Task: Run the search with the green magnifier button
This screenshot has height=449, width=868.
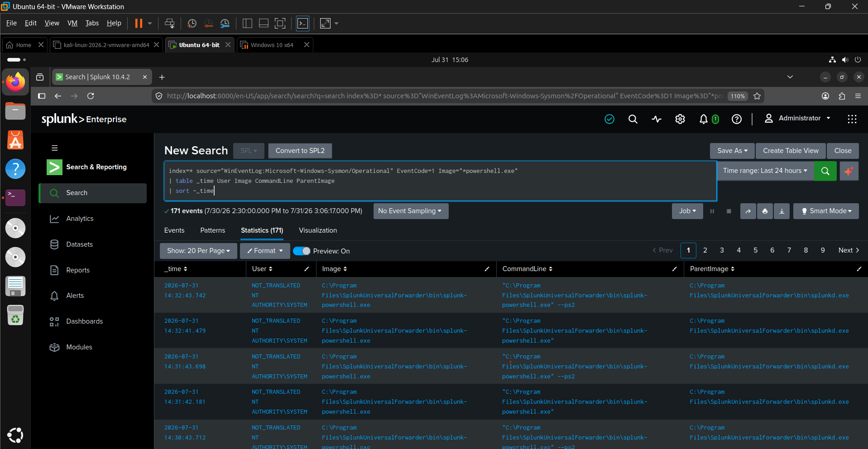Action: [825, 171]
